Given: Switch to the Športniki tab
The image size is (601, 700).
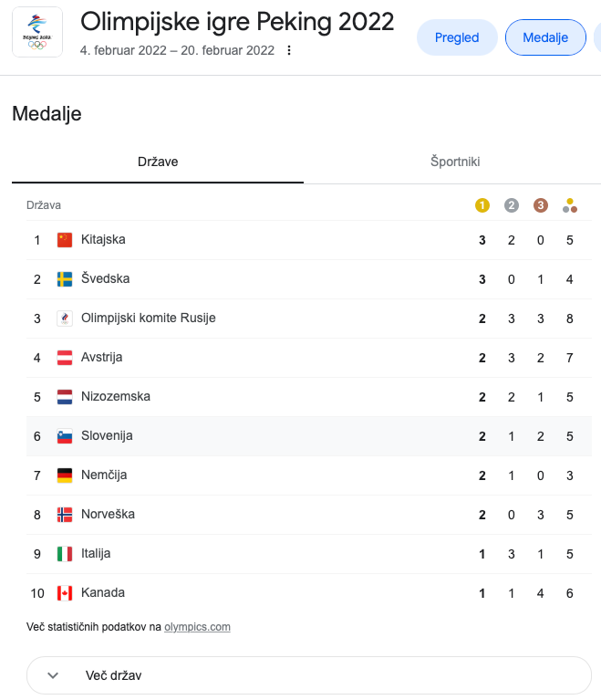Looking at the screenshot, I should click(455, 162).
